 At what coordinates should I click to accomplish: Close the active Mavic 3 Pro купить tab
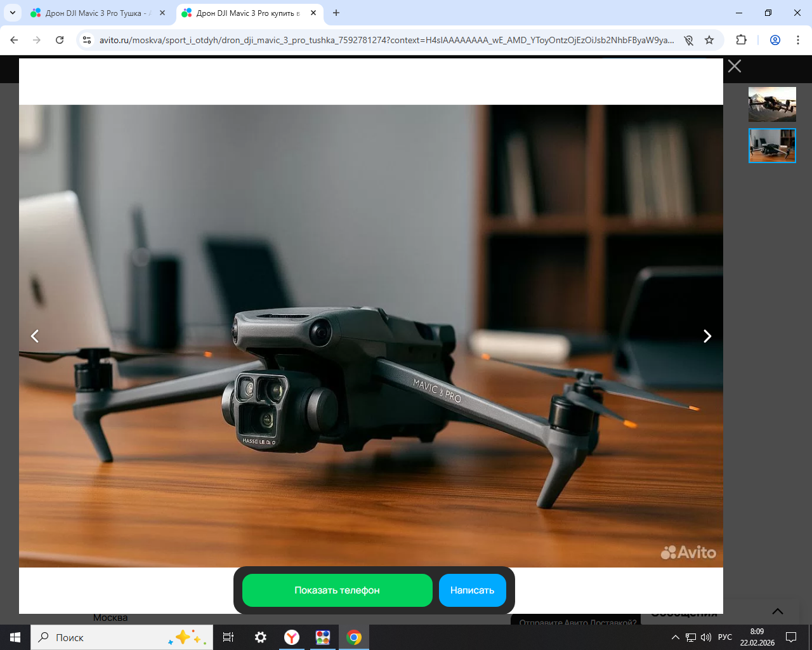pyautogui.click(x=313, y=13)
